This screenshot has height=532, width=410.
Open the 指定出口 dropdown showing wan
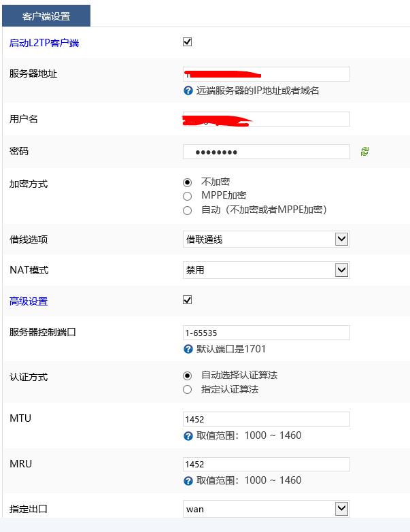(x=267, y=509)
